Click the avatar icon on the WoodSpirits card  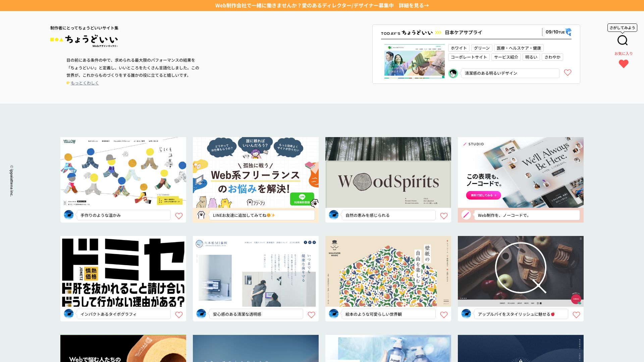pos(334,215)
